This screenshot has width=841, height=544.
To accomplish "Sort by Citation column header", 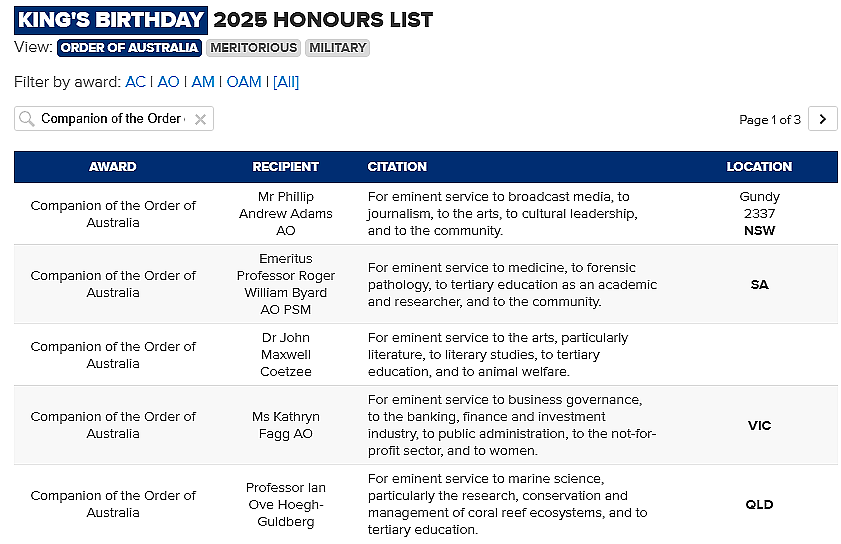I will [x=397, y=167].
